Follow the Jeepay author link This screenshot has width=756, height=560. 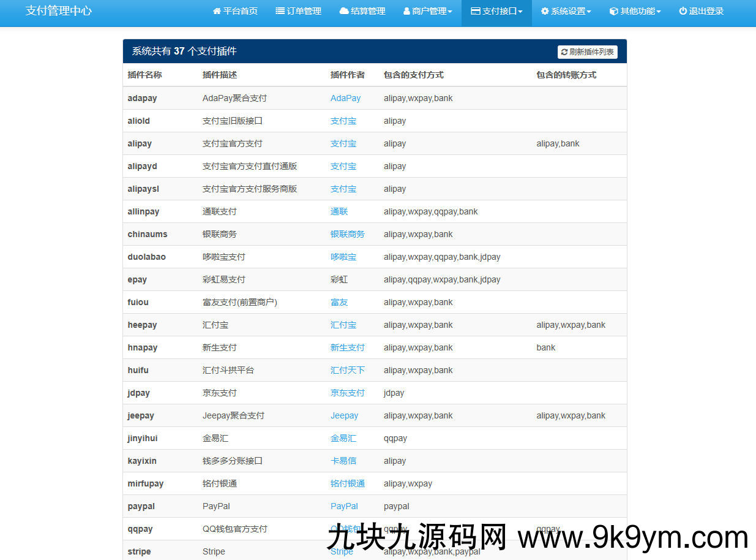344,415
